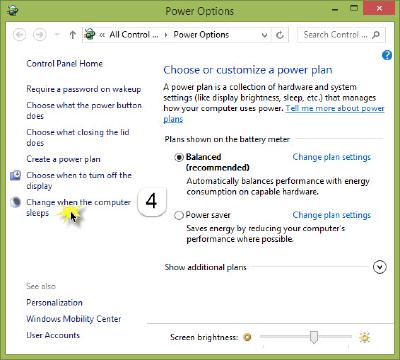Open Tell me more about power plans
This screenshot has height=360, width=400.
(274, 114)
